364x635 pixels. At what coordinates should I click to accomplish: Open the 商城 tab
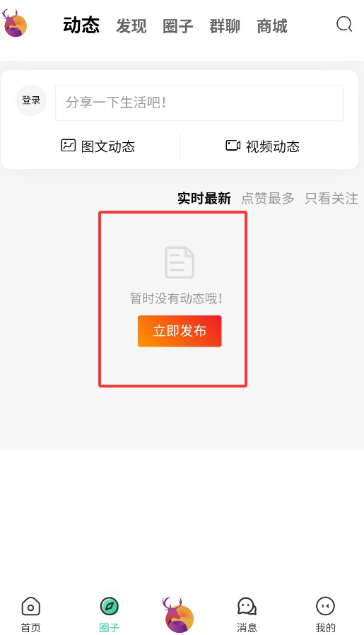(x=272, y=26)
